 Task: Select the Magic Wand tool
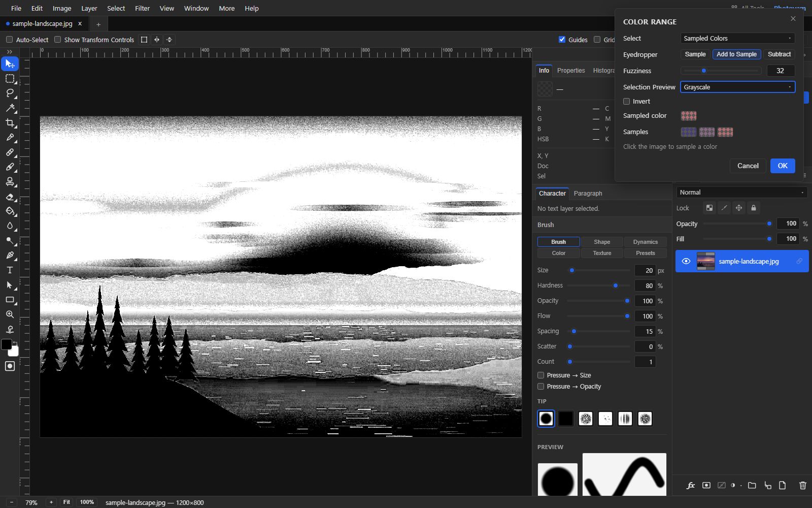point(10,108)
